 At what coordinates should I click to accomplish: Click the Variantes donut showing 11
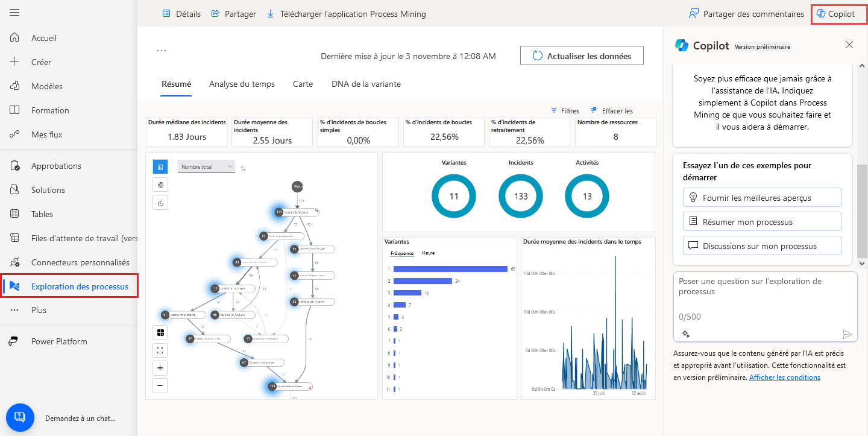[x=454, y=196]
